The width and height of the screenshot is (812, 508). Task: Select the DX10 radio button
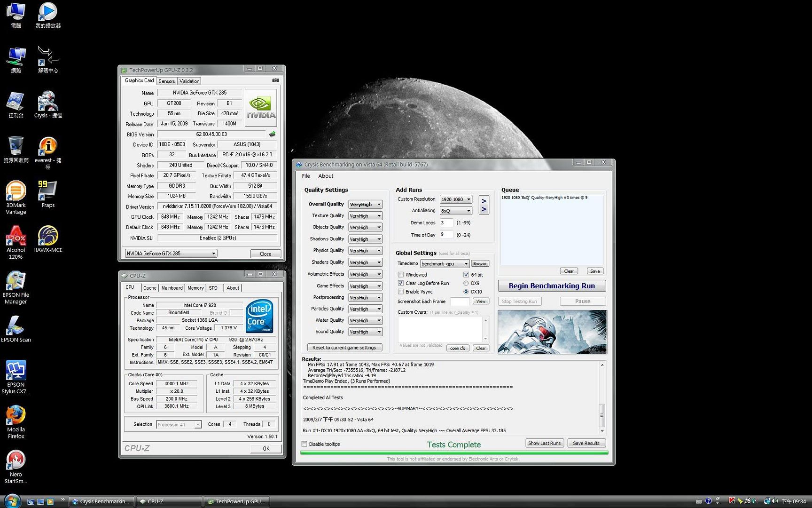(x=466, y=292)
